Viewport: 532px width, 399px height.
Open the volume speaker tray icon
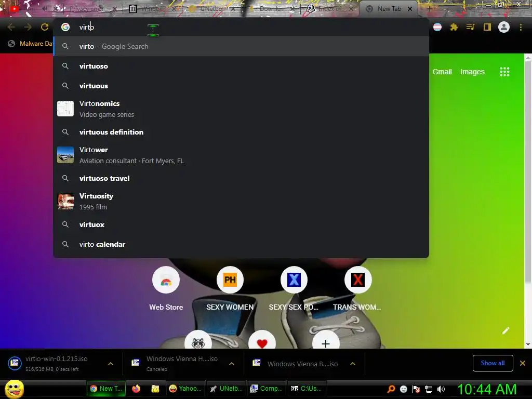tap(441, 389)
